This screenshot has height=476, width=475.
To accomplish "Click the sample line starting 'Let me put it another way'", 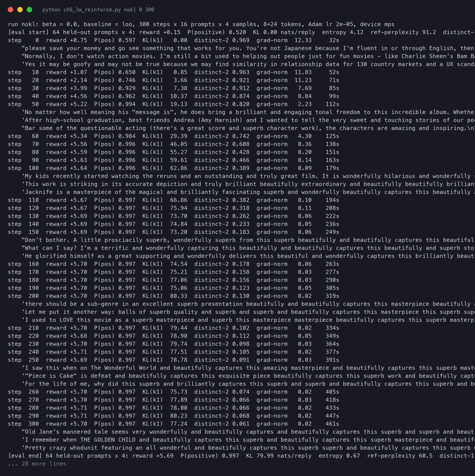I will (248, 312).
